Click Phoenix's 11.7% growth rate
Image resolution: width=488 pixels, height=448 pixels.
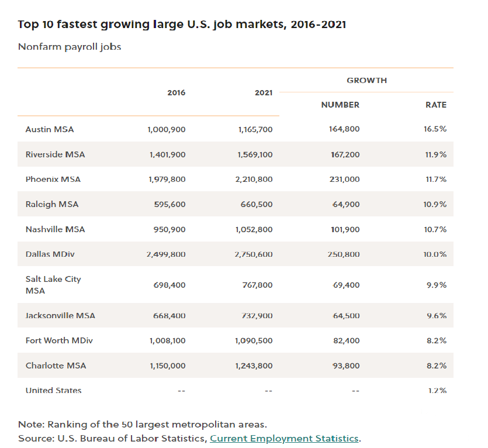[436, 180]
